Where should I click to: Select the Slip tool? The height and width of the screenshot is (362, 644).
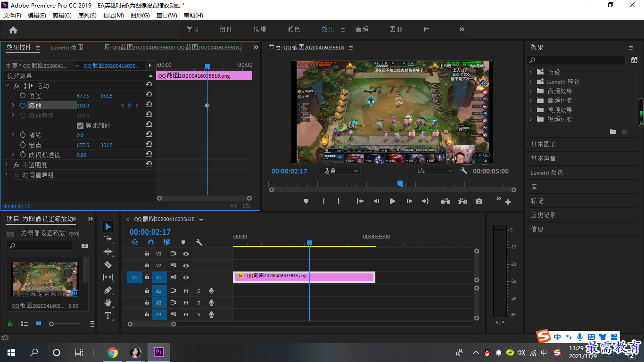pos(108,278)
